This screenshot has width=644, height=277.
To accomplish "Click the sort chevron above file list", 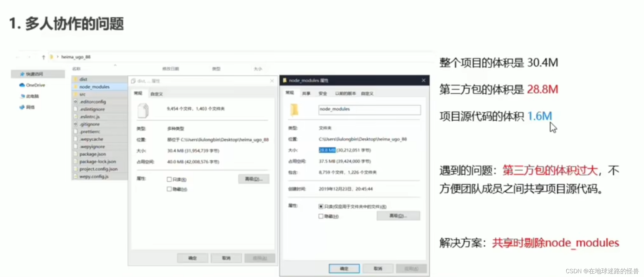I will point(115,65).
